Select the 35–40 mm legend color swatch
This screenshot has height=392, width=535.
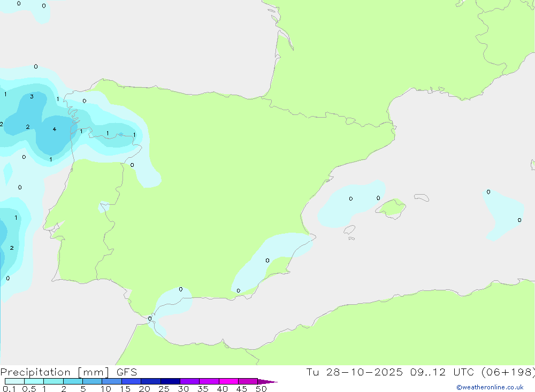point(209,381)
